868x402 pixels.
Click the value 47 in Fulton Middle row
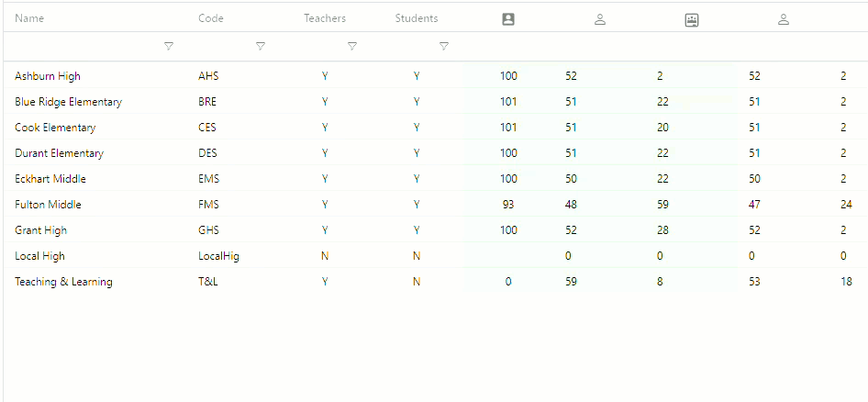point(754,205)
